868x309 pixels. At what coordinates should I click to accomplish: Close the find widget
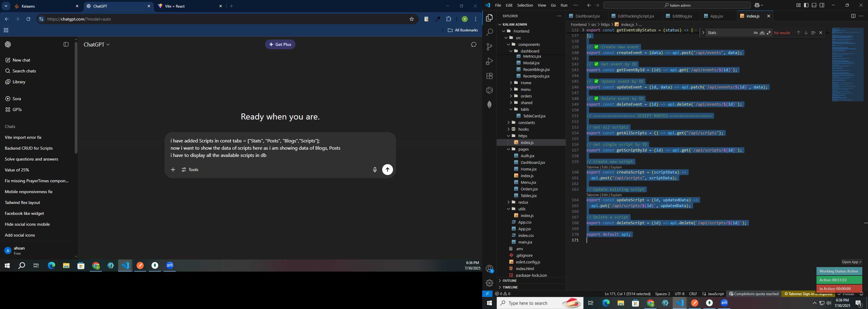pyautogui.click(x=820, y=33)
